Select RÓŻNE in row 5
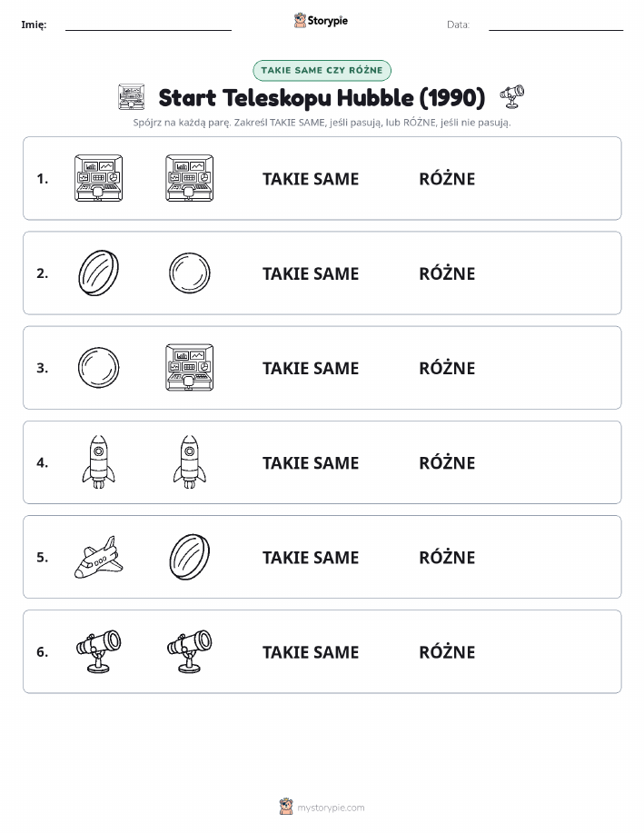 447,557
